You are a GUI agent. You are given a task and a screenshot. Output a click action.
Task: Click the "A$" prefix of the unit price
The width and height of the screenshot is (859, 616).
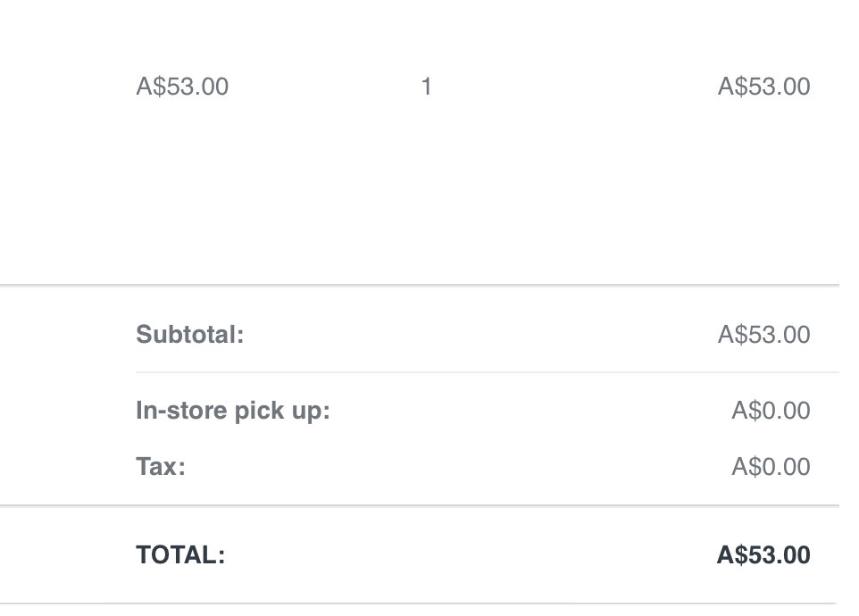tap(148, 87)
